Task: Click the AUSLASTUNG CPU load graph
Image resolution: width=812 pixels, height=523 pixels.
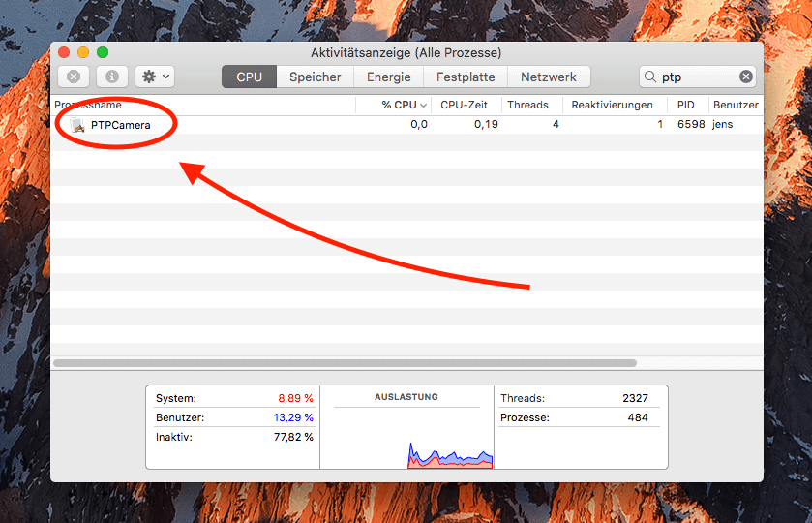Action: click(407, 428)
